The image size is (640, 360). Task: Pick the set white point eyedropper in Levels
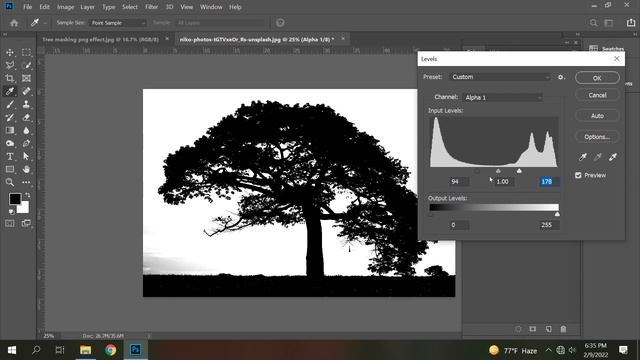613,157
